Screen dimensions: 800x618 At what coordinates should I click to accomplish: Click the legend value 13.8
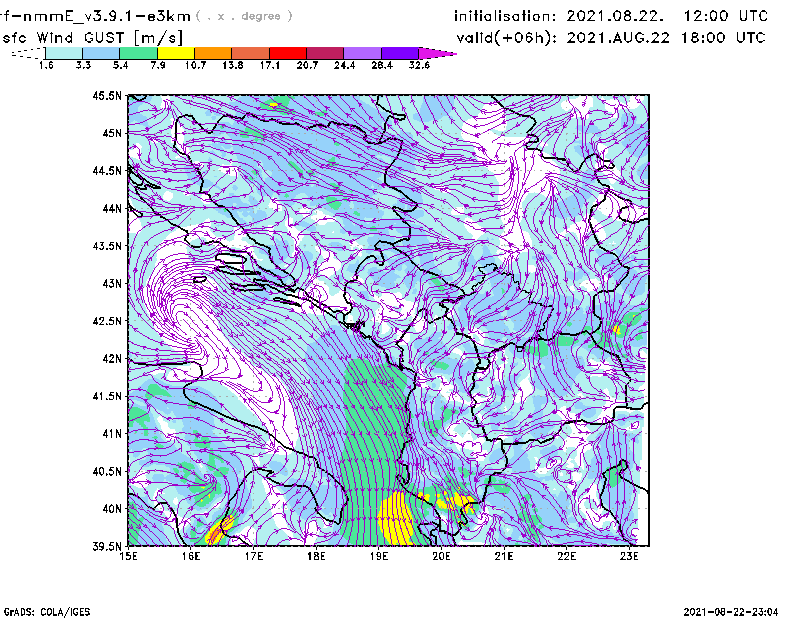pos(233,65)
